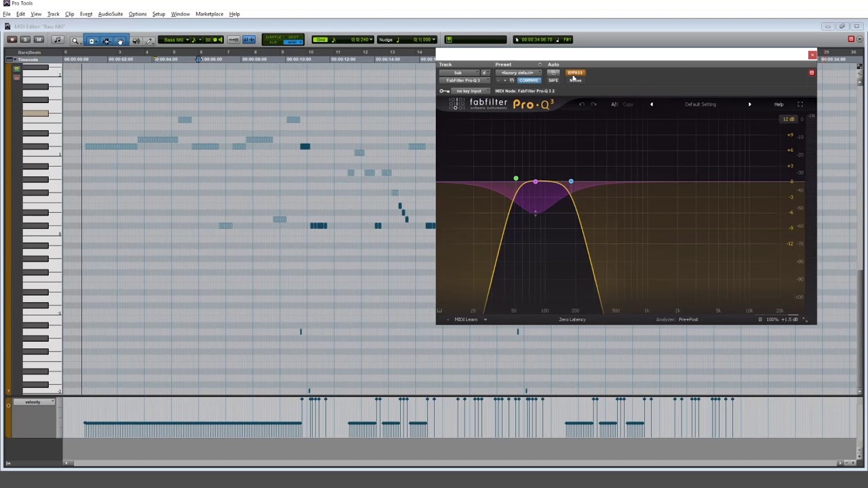The height and width of the screenshot is (488, 868).
Task: Click the MIDI editor horizontal scrollbar
Action: click(453, 463)
